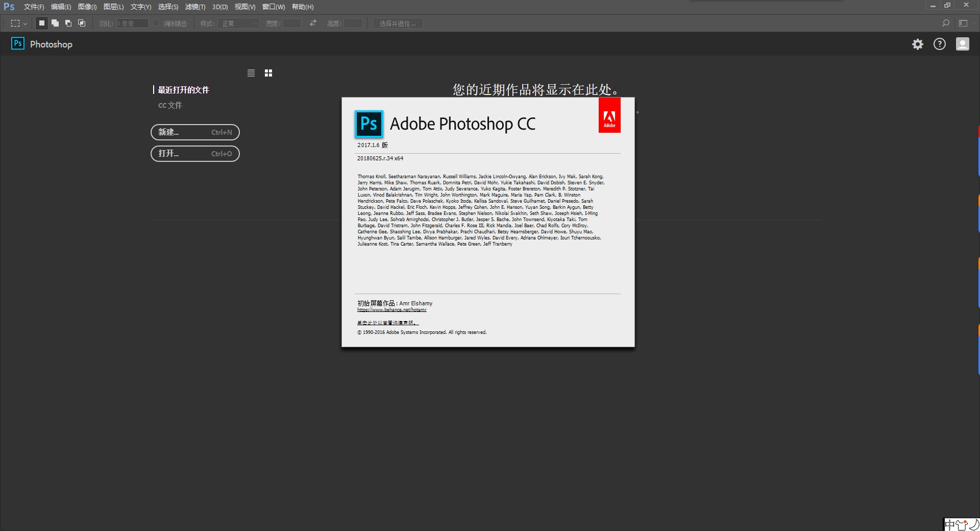The width and height of the screenshot is (980, 531).
Task: Open Photoshop settings via the gear icon
Action: (x=917, y=44)
